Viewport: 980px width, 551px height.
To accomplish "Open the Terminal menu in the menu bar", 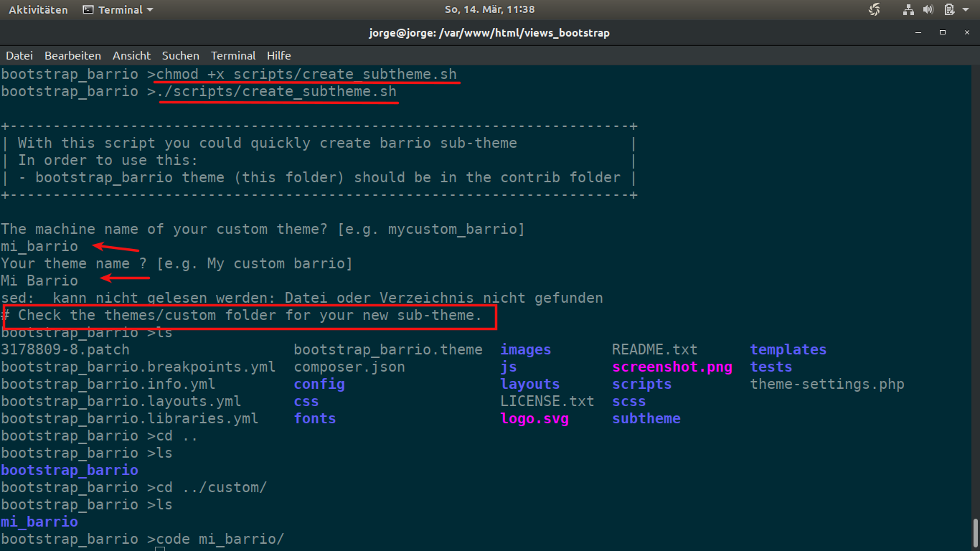I will (233, 55).
